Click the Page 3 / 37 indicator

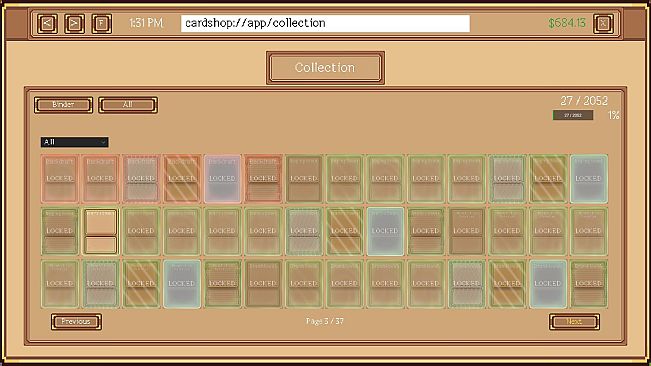click(x=325, y=321)
